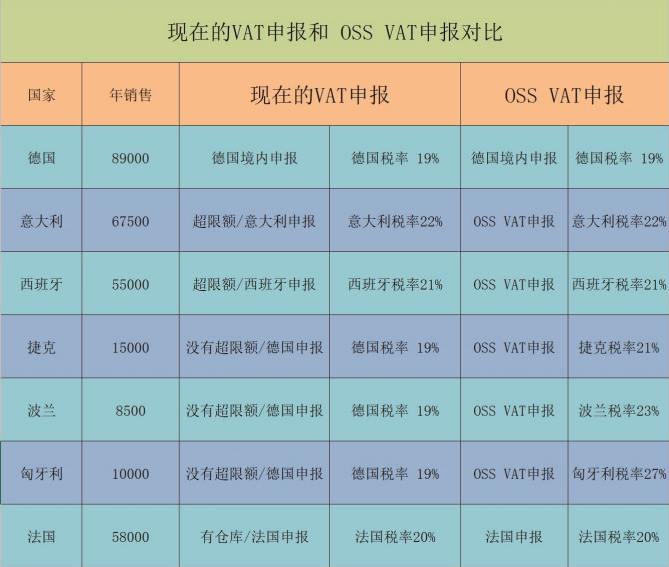Click OSS VAT申报 cell in 波兰 row
Screen dimensions: 669x567
tap(514, 410)
